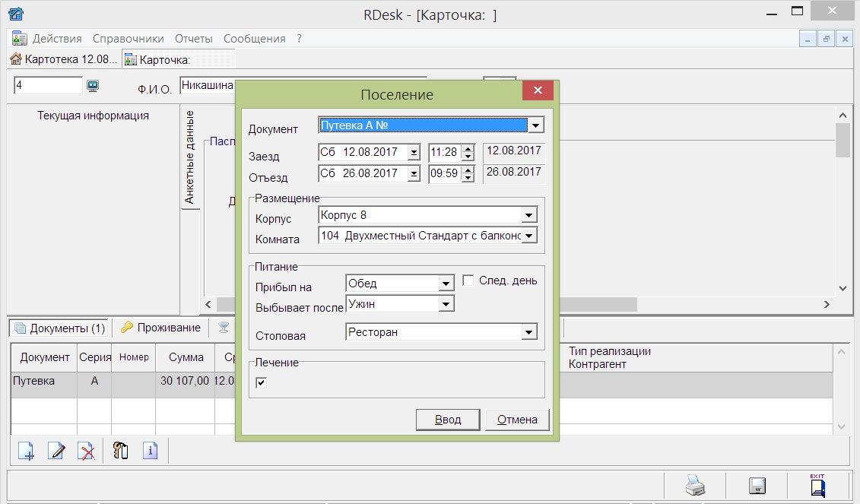Open the Справочники menu
860x504 pixels.
pos(128,39)
